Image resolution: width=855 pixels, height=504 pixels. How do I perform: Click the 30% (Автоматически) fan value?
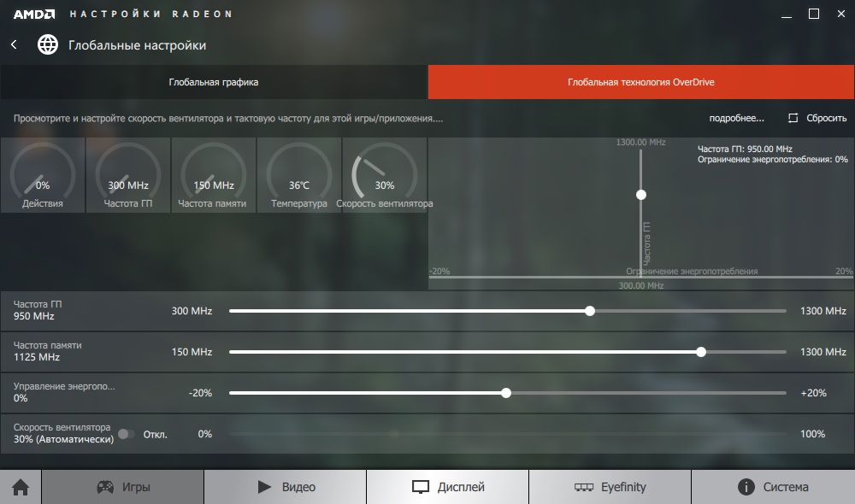click(64, 439)
